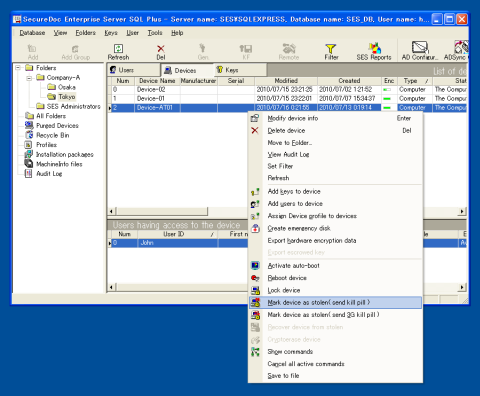
Task: Choose Mark device as stolen (send kill pill)
Action: [x=335, y=303]
